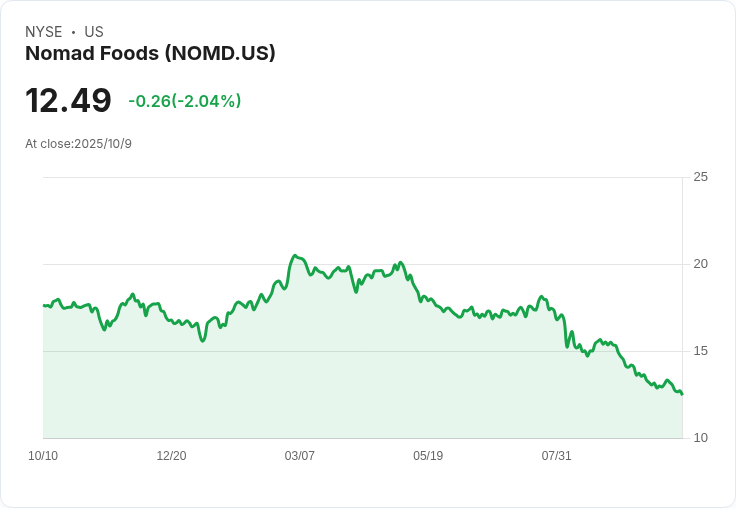
Task: Select the 03/07 date on x-axis
Action: [x=299, y=456]
